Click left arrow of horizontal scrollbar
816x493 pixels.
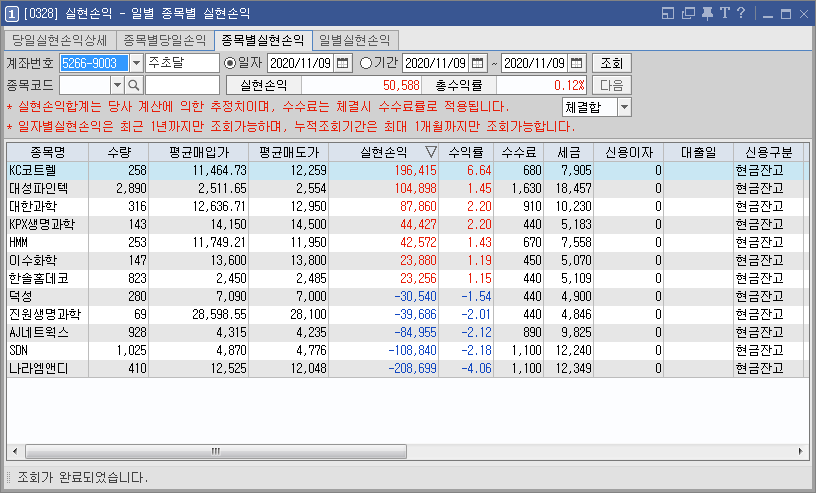click(15, 451)
